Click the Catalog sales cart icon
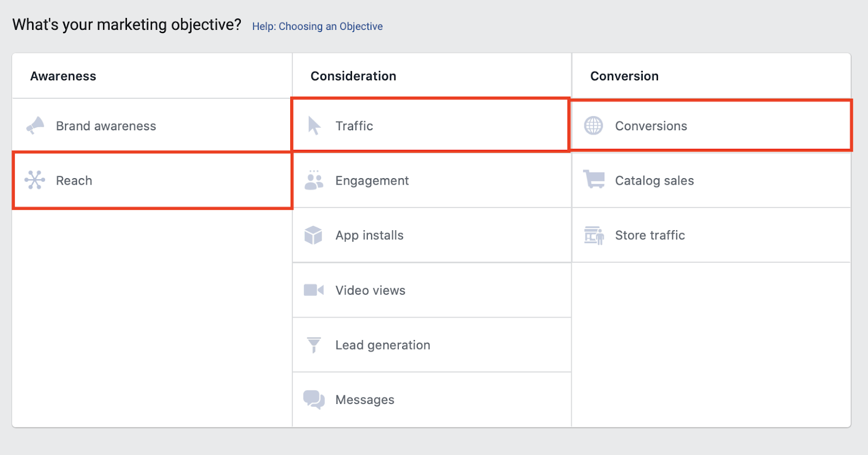 pos(593,179)
